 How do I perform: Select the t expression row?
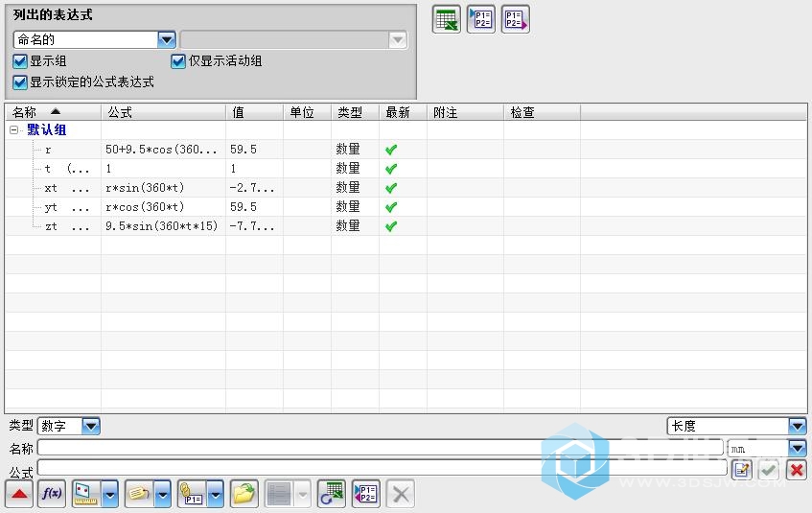[406, 169]
